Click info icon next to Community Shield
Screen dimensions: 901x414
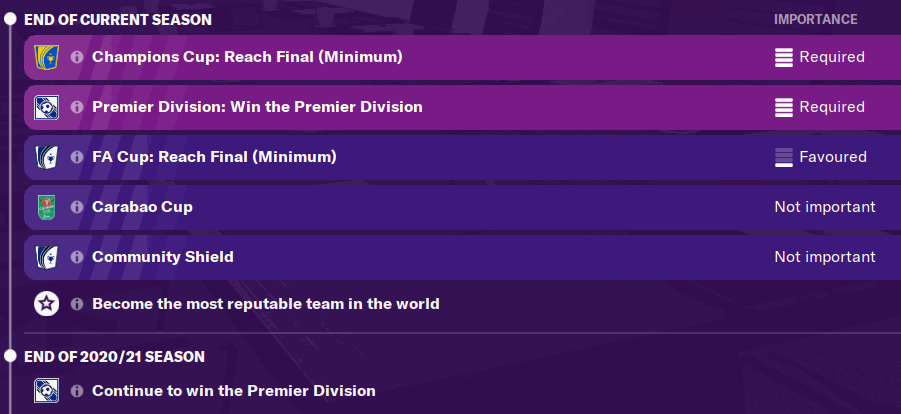[77, 257]
